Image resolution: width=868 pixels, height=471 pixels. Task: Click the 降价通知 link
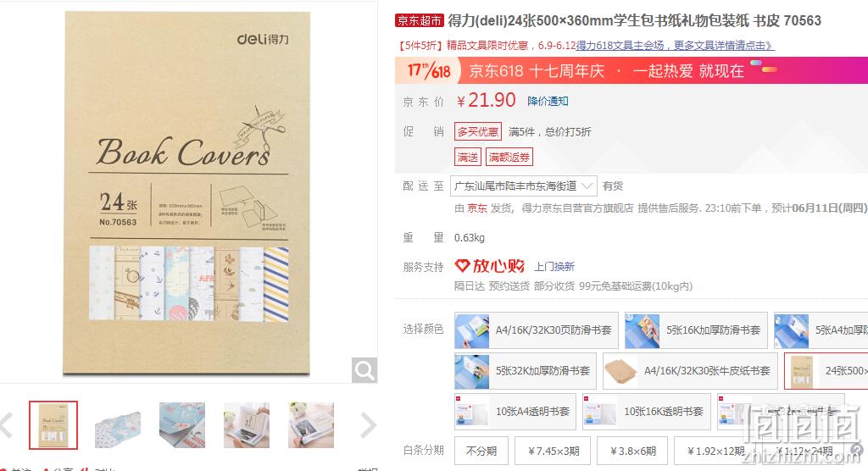pos(548,102)
